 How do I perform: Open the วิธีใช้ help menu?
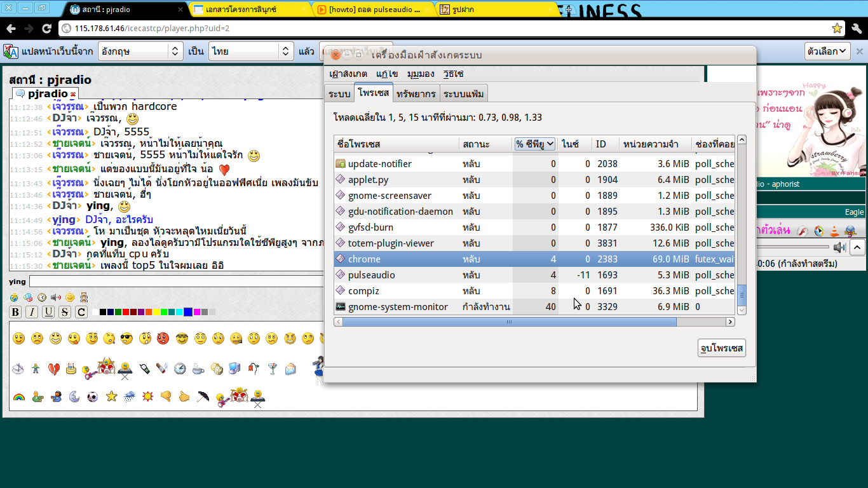(454, 74)
